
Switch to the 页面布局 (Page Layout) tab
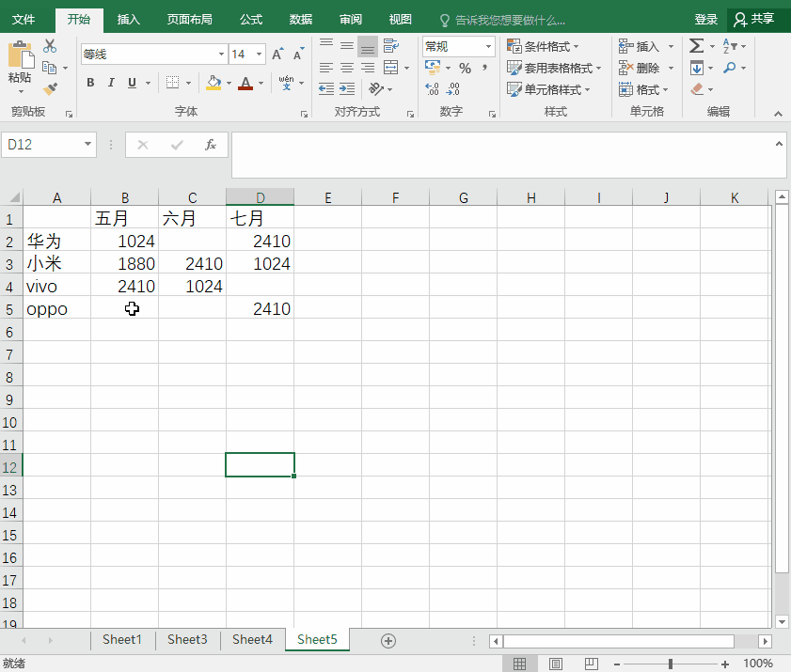[x=190, y=20]
